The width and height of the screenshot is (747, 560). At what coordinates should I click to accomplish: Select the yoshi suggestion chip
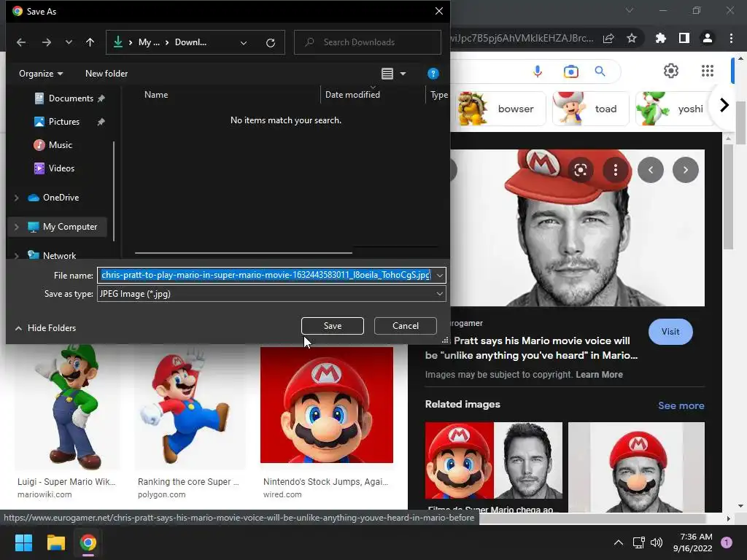(674, 109)
